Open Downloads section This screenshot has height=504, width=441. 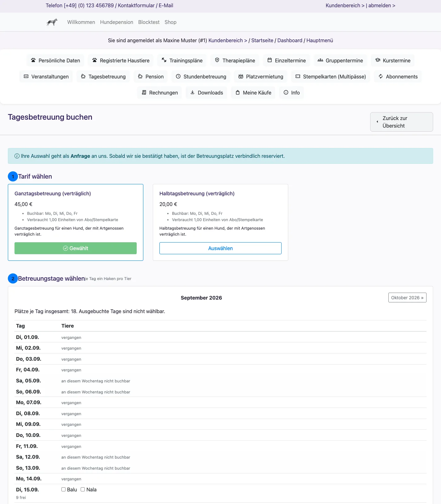tap(207, 93)
